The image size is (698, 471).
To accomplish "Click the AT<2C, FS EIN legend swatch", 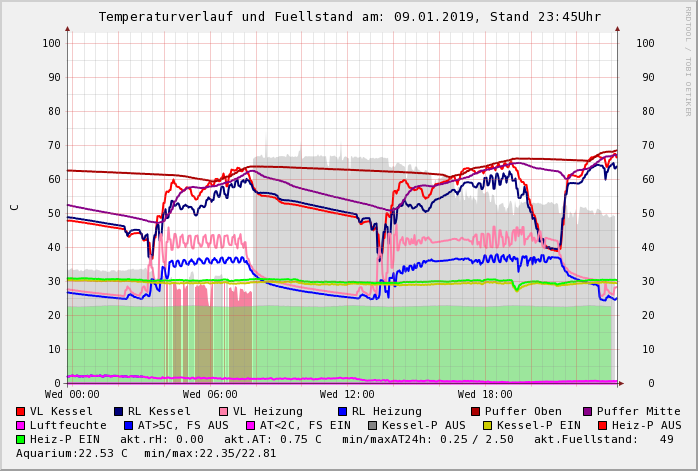I will pyautogui.click(x=252, y=425).
